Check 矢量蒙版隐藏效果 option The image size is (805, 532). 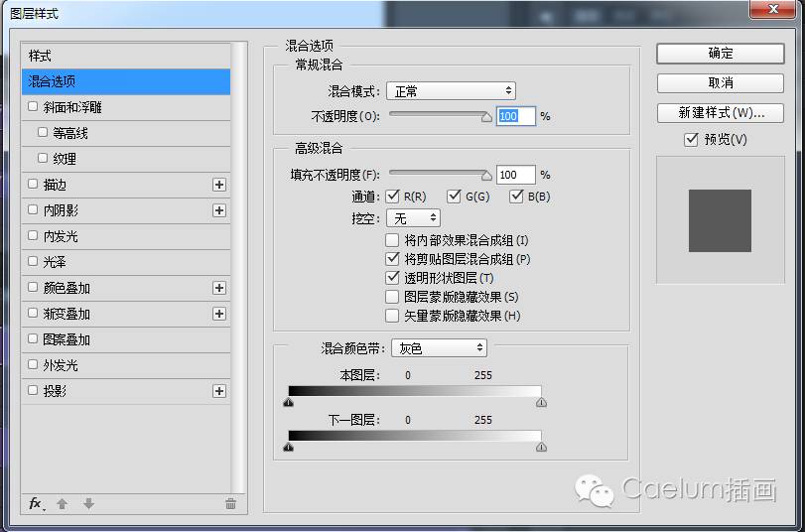[x=392, y=316]
